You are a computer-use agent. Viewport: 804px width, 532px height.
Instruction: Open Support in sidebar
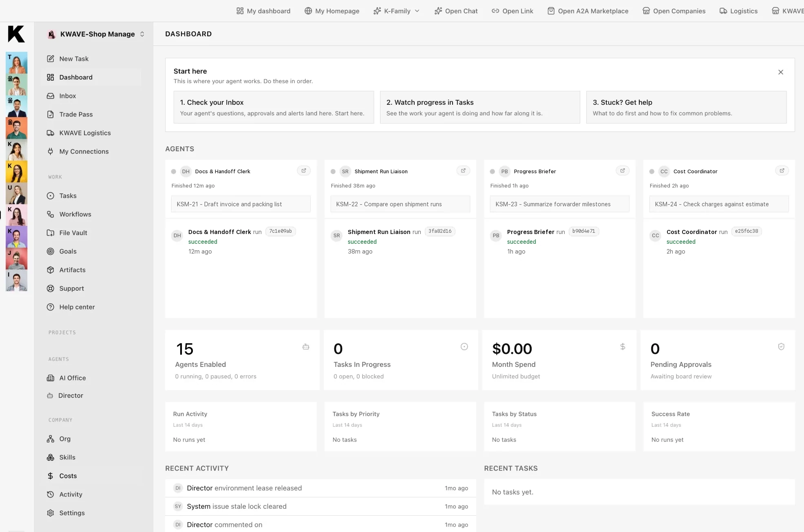[91, 289]
